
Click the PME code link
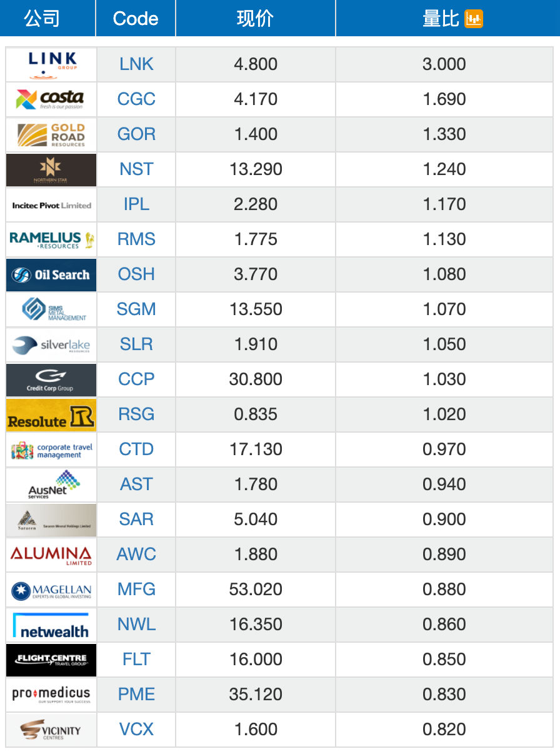pos(136,694)
